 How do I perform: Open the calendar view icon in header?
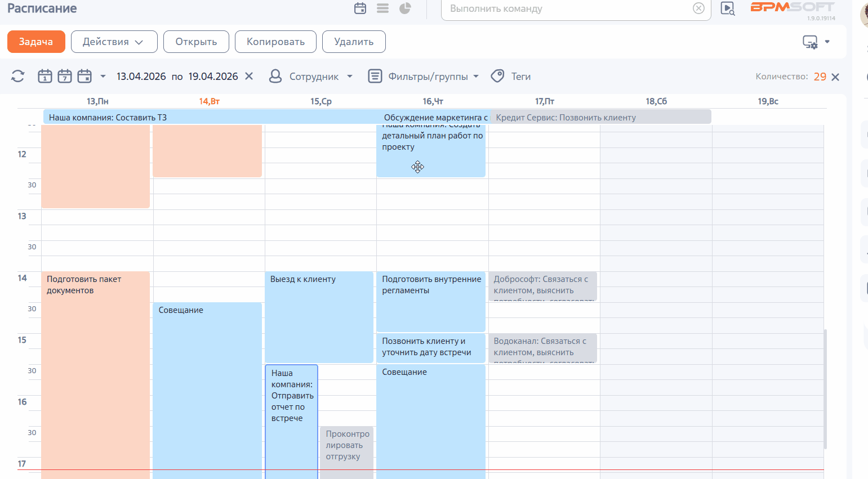click(x=360, y=8)
